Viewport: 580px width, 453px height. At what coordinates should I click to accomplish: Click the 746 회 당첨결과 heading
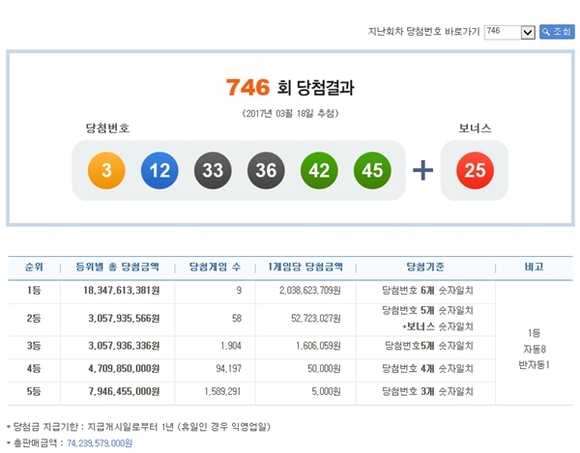(x=290, y=88)
